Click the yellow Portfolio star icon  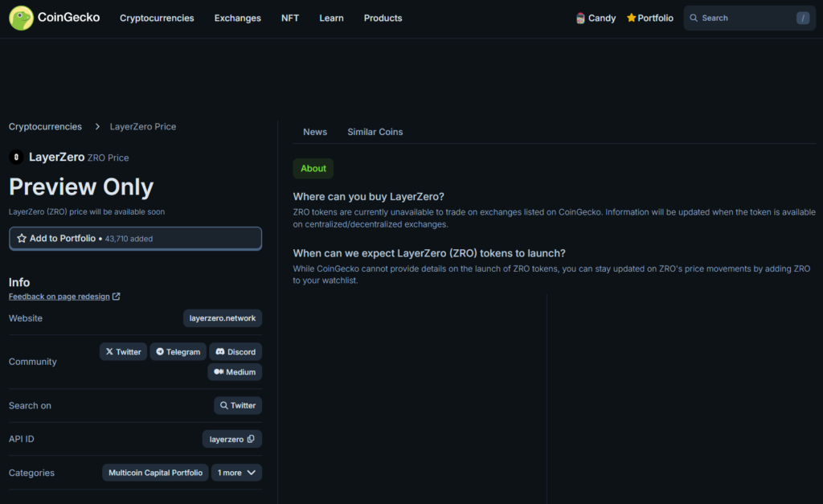pos(631,18)
